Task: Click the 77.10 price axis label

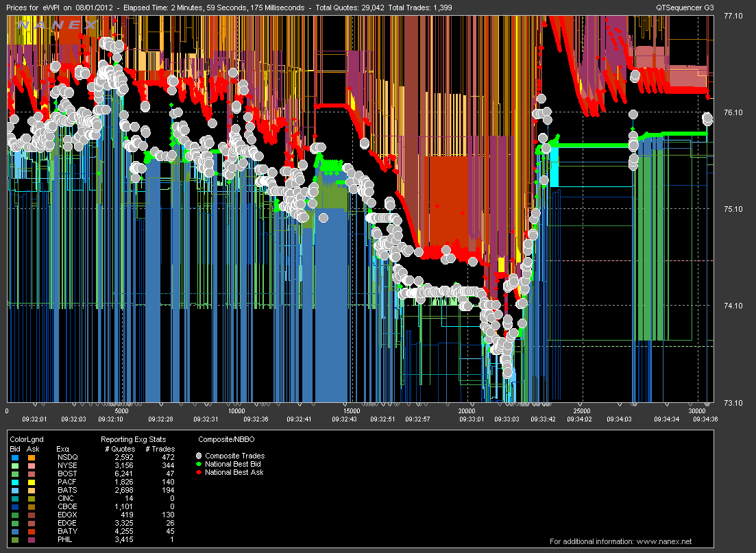Action: point(733,16)
